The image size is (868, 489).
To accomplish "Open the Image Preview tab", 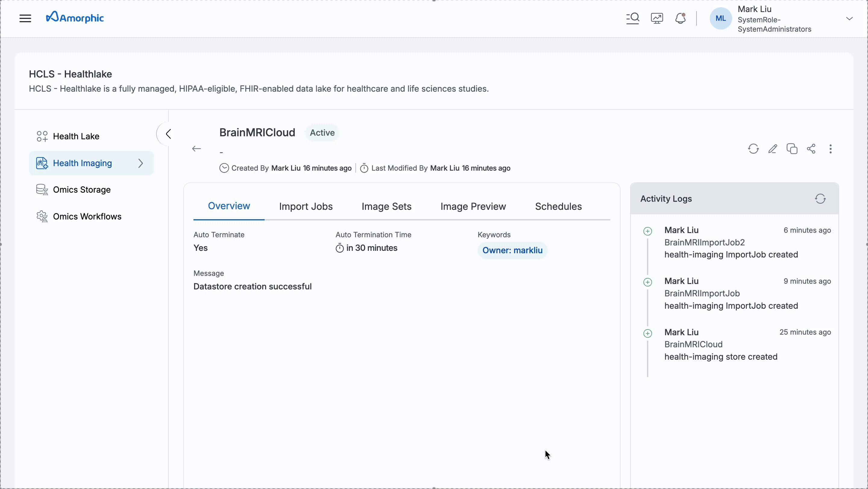I will [473, 206].
